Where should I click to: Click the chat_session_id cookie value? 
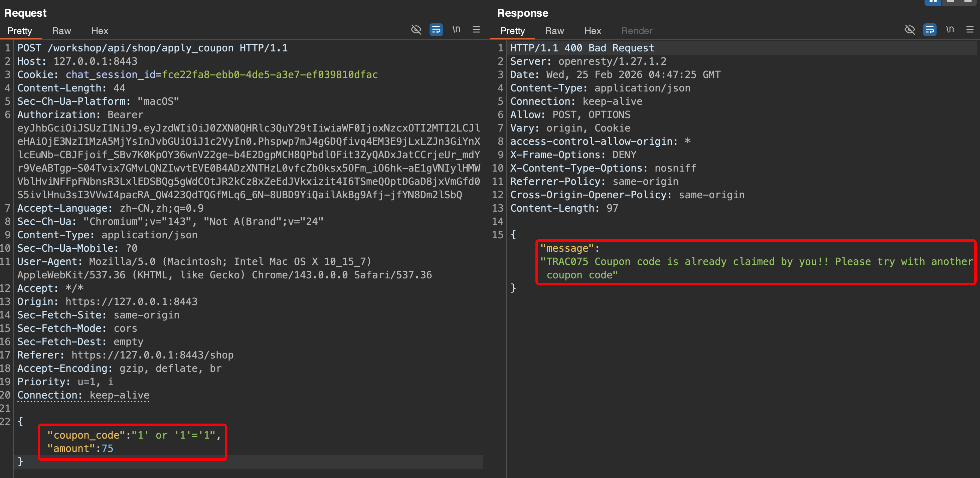270,74
